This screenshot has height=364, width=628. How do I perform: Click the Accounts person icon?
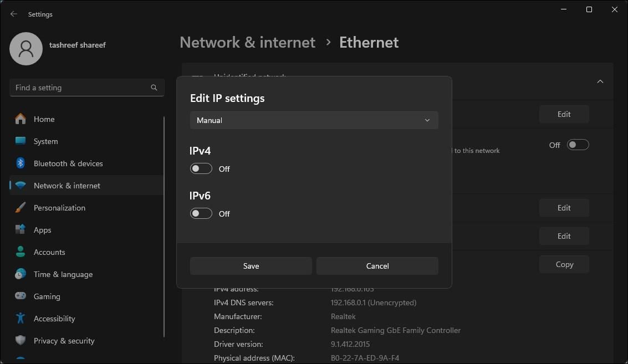coord(21,252)
